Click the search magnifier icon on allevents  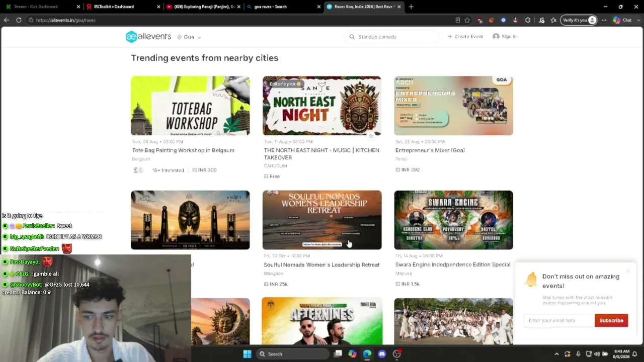[x=352, y=37]
